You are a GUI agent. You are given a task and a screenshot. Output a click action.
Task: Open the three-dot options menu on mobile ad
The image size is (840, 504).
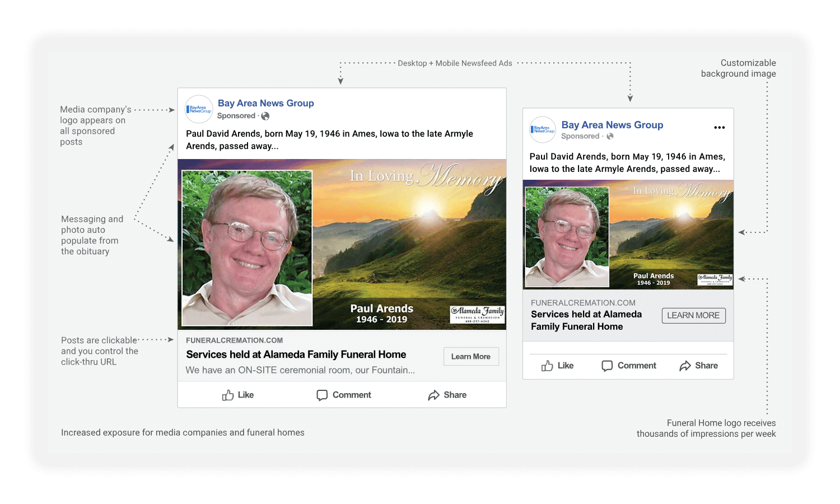point(720,128)
